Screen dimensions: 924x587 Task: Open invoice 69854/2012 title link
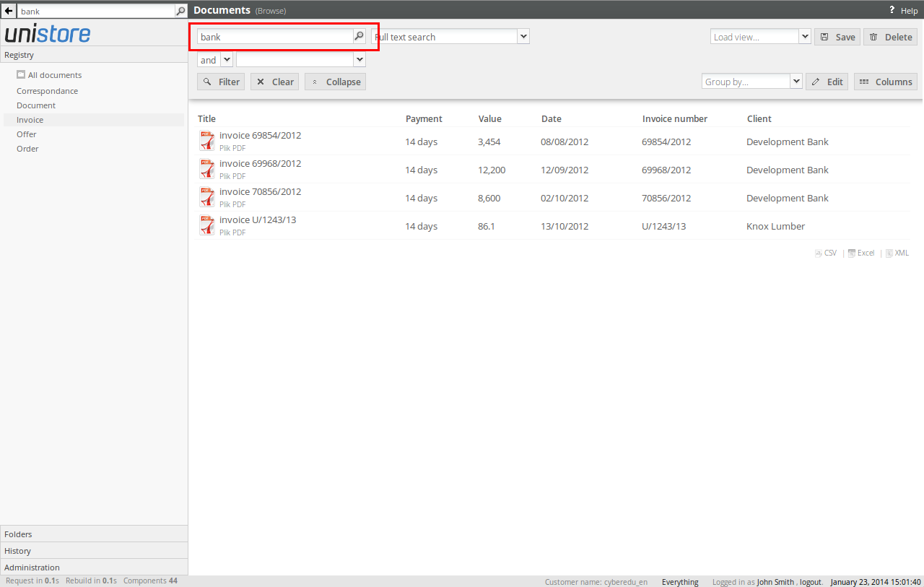click(260, 135)
